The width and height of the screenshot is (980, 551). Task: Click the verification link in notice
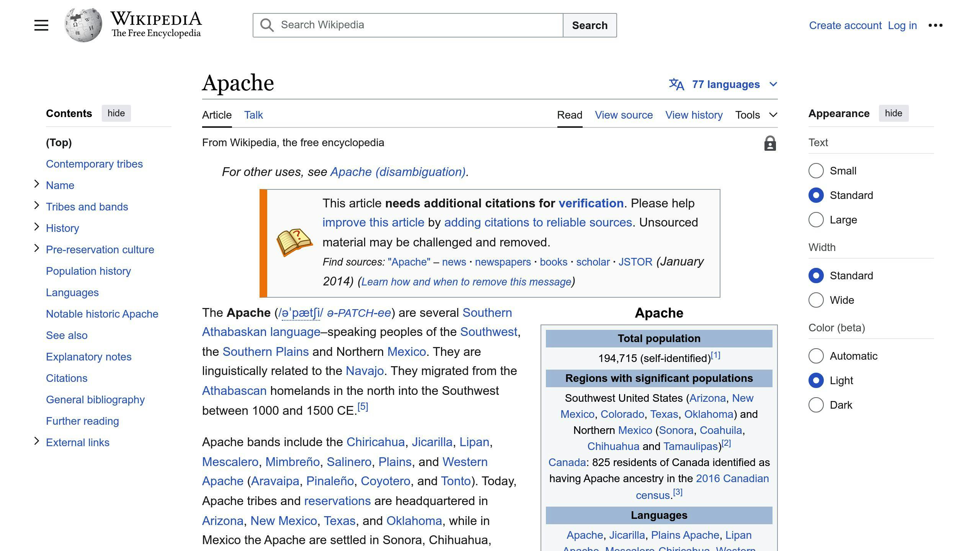click(x=591, y=203)
